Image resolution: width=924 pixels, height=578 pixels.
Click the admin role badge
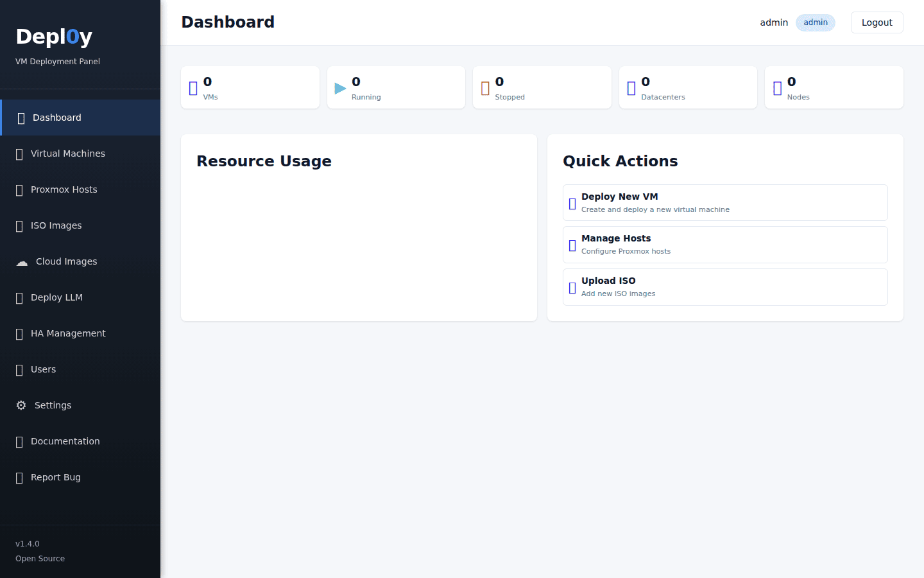pyautogui.click(x=815, y=22)
